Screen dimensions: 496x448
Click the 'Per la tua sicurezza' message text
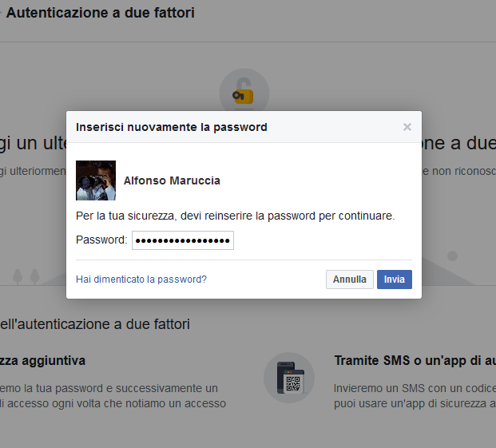click(x=236, y=216)
